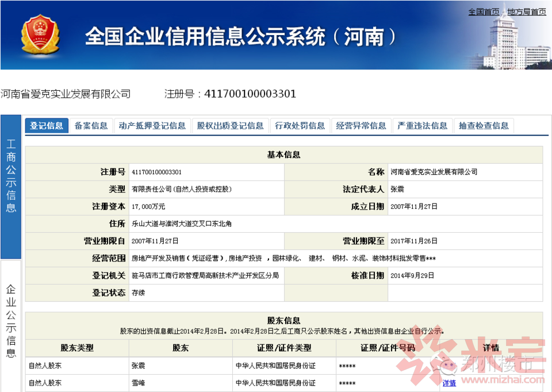Click shareholder name 张震 in shareholder table
The height and width of the screenshot is (392, 552).
point(139,366)
